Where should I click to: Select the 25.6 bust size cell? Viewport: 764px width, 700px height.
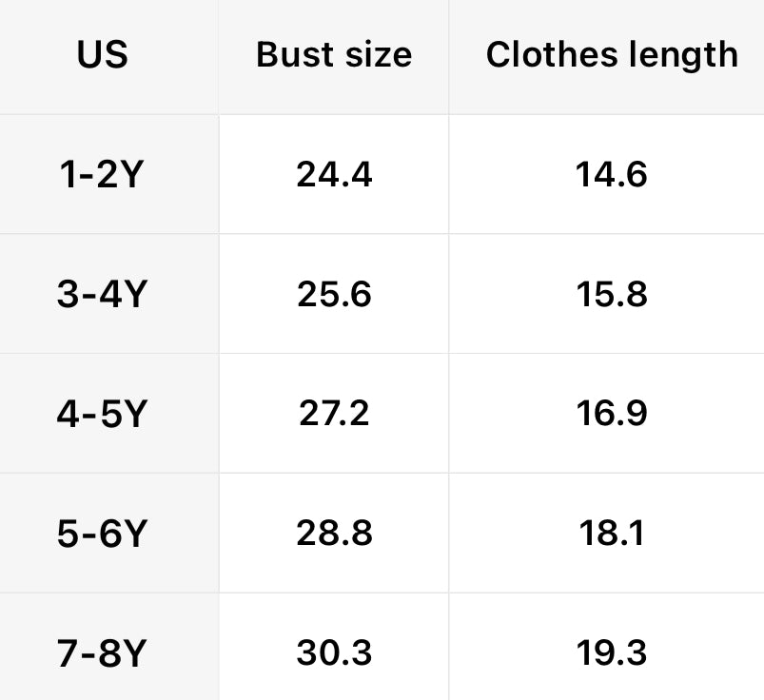(334, 295)
